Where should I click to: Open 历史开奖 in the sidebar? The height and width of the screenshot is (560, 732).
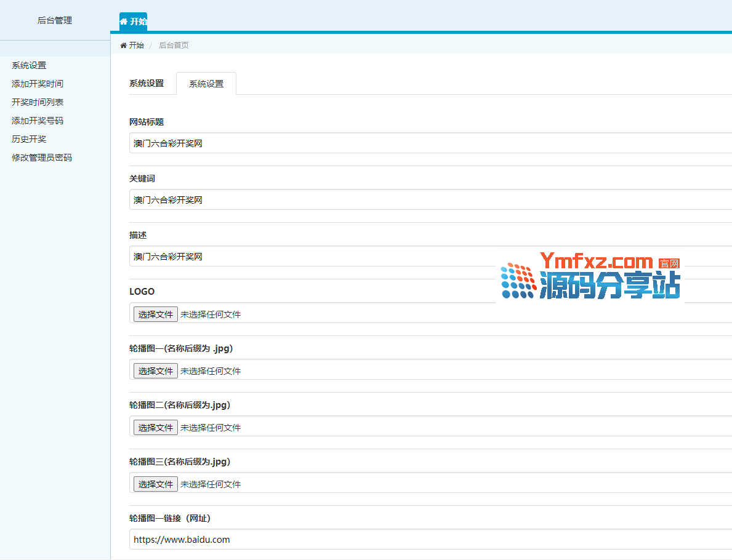click(29, 139)
